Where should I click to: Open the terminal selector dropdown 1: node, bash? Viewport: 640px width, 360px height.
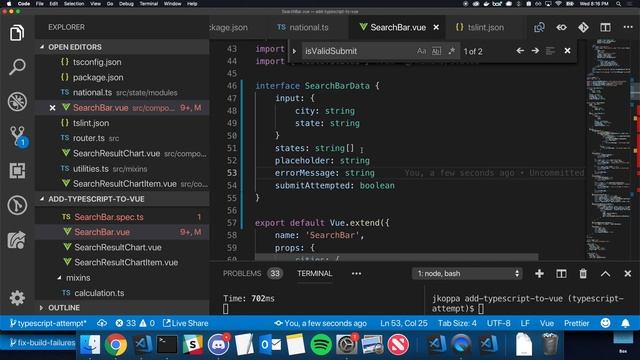click(467, 273)
